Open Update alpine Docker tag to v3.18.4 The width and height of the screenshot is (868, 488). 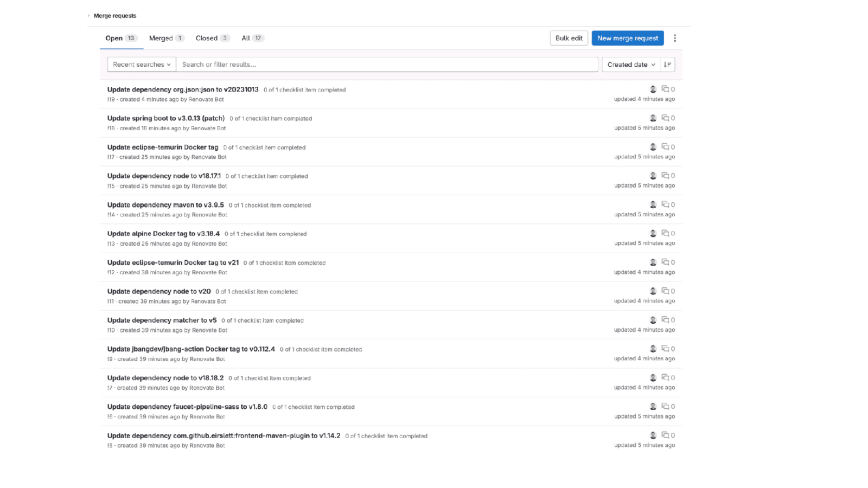163,234
